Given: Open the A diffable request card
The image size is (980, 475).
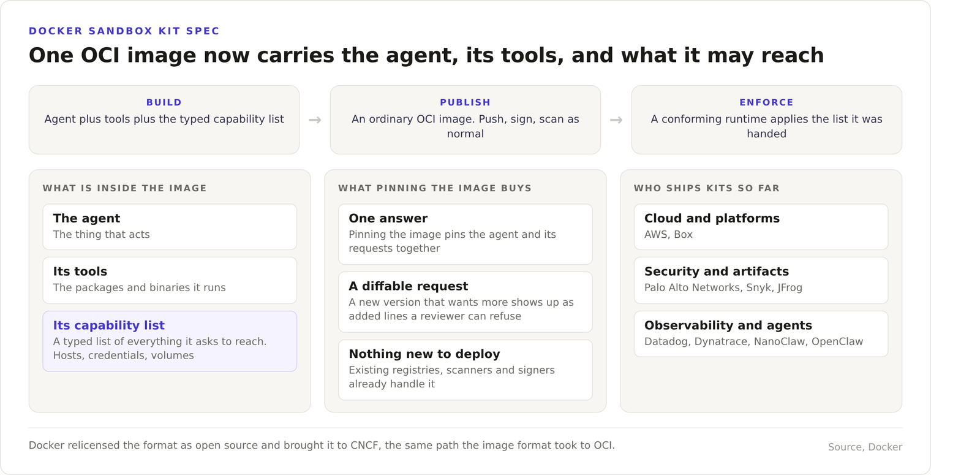Looking at the screenshot, I should [x=466, y=302].
